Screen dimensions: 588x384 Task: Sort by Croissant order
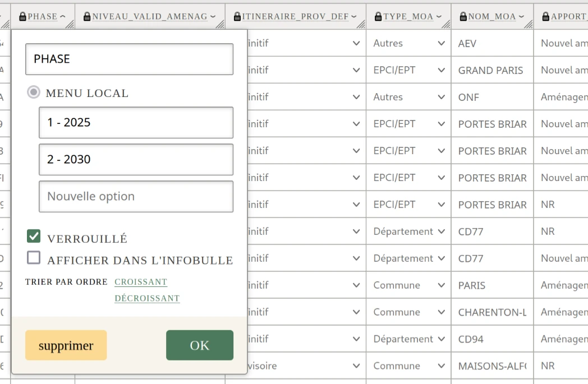[141, 282]
